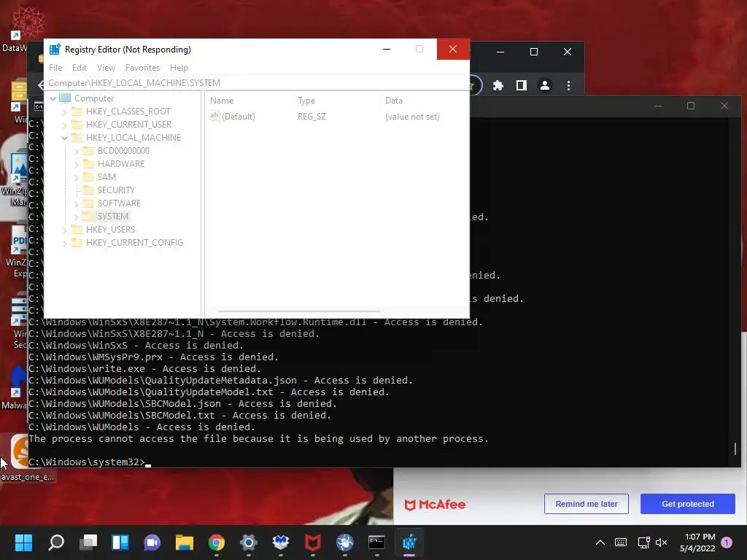747x560 pixels.
Task: Open the File menu in Registry Editor
Action: pos(55,68)
